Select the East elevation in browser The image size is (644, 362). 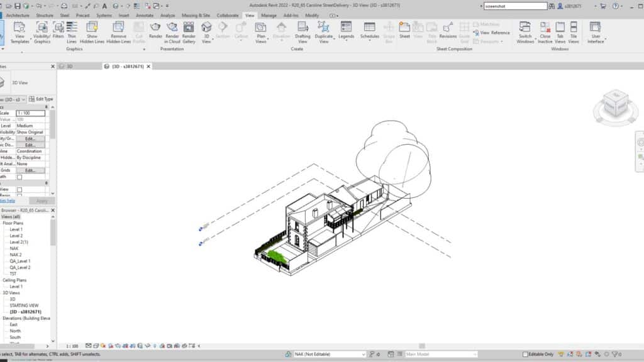pyautogui.click(x=14, y=324)
